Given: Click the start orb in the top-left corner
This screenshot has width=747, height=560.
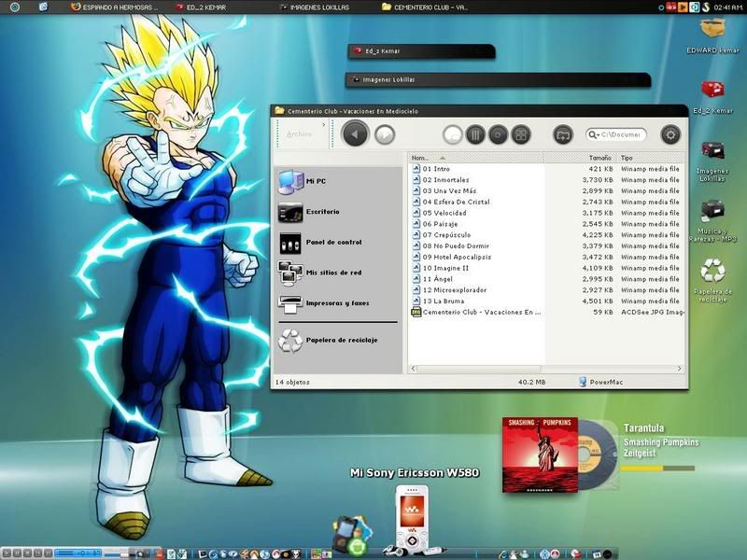Looking at the screenshot, I should [15, 7].
